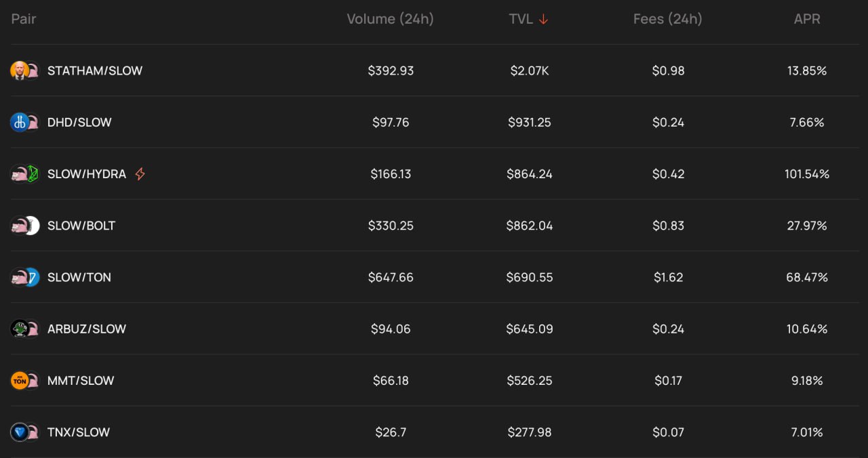Sort table by Volume (24h) header
The height and width of the screenshot is (458, 868).
(x=390, y=19)
